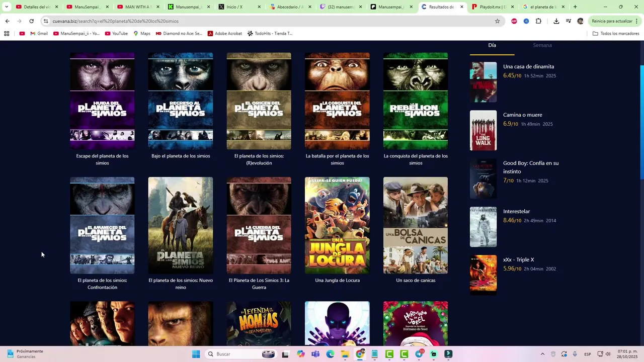The width and height of the screenshot is (644, 362).
Task: Open Escape del planeta de los simios title
Action: point(102,159)
